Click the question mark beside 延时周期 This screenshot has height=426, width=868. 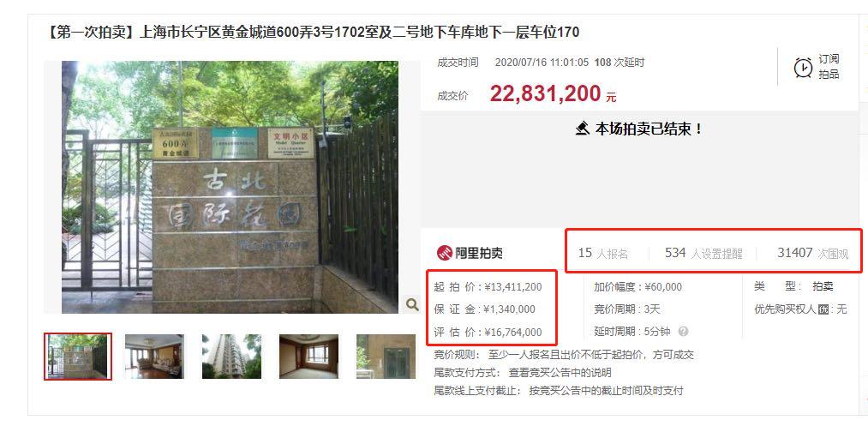(683, 331)
